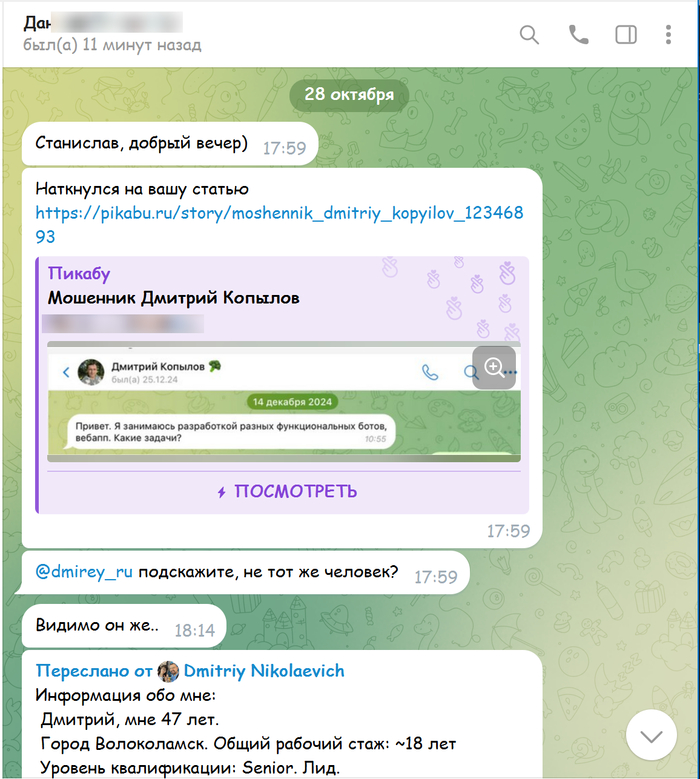Zoom the Pikabu preview image

[494, 368]
